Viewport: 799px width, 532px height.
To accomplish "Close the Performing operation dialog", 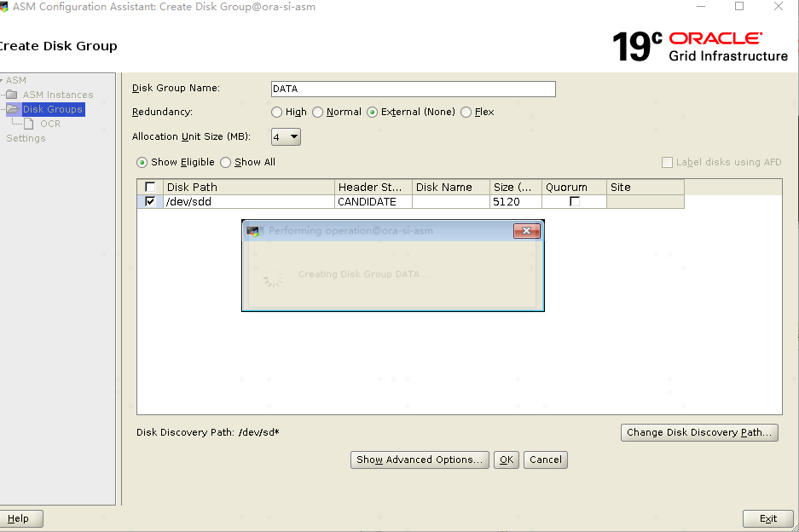I will (526, 231).
